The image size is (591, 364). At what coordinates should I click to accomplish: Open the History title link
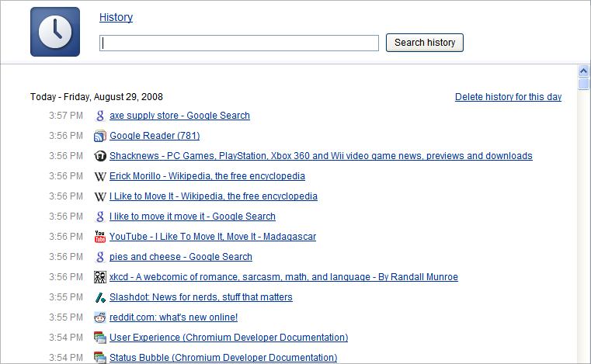click(x=116, y=17)
